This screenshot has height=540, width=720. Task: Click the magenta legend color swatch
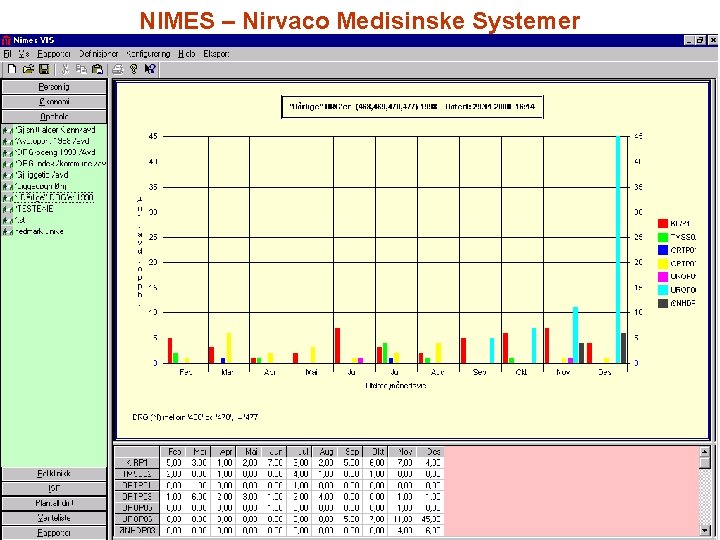(x=663, y=276)
